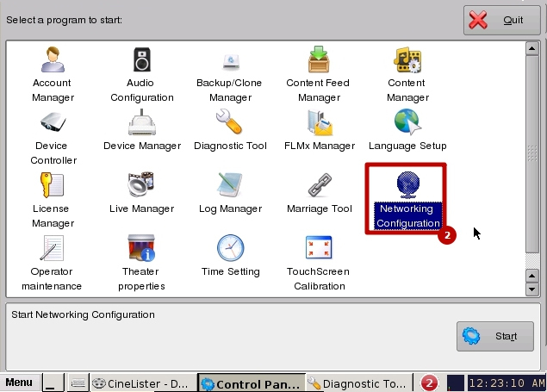Open the on-screen keyboard taskbar icon
Viewport: 547px width, 392px height.
[78, 383]
